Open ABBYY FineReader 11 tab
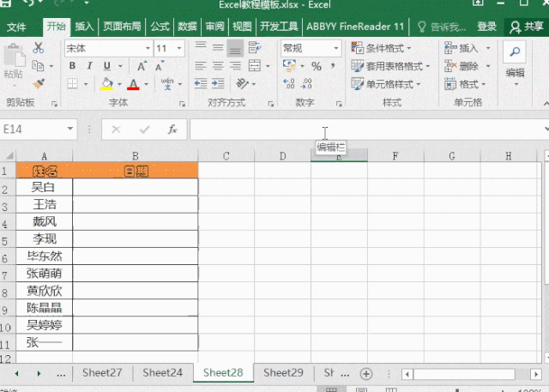This screenshot has height=392, width=549. click(355, 27)
